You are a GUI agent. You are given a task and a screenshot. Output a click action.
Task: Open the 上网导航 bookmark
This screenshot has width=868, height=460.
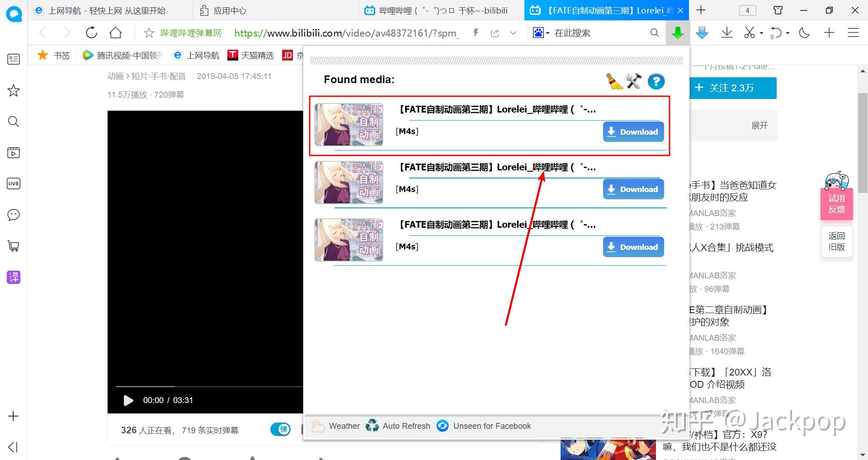[196, 55]
